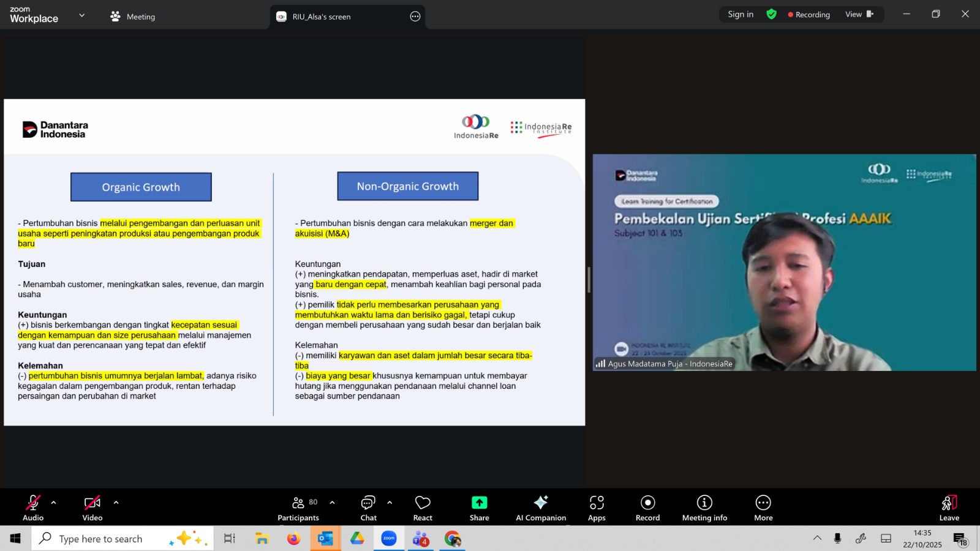This screenshot has height=551, width=980.
Task: Open the Zoom Workplace dropdown chevron
Action: (82, 15)
